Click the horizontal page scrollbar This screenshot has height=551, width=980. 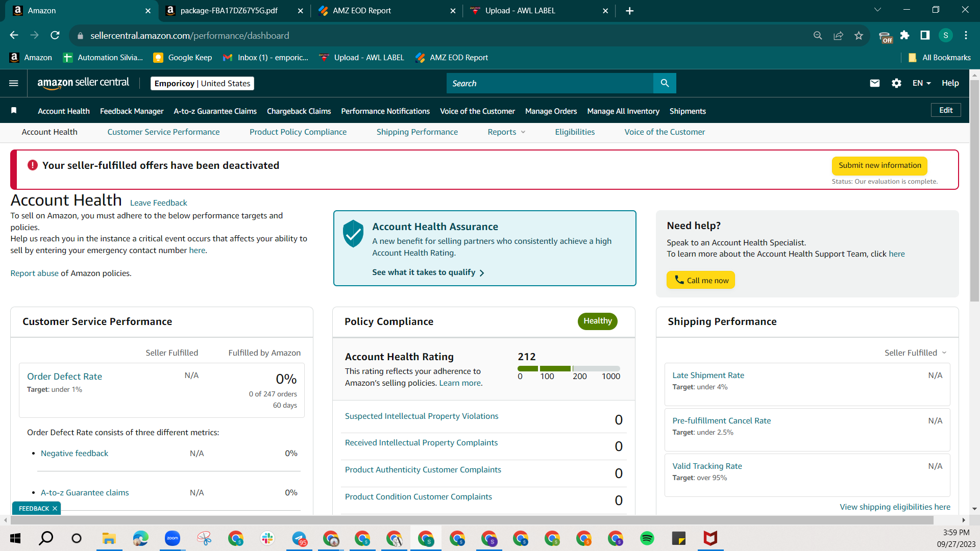[472, 520]
